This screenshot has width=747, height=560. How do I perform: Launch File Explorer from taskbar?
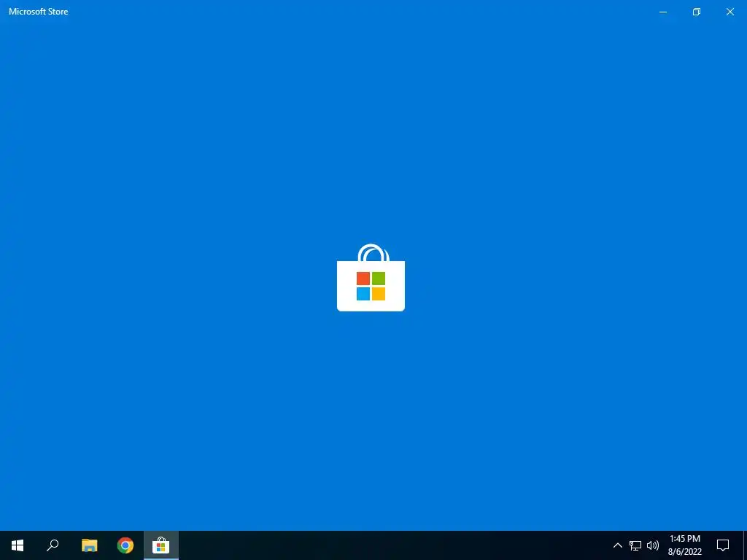(x=89, y=545)
